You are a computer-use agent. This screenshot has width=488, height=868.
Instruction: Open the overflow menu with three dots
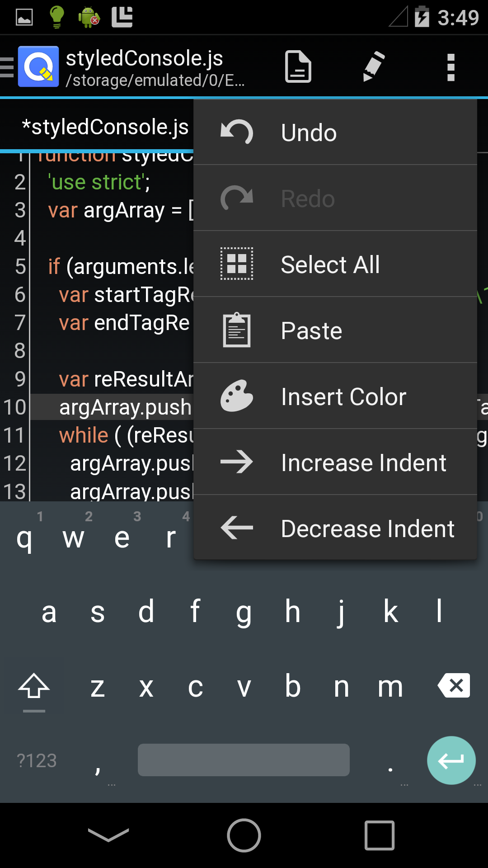[x=450, y=66]
